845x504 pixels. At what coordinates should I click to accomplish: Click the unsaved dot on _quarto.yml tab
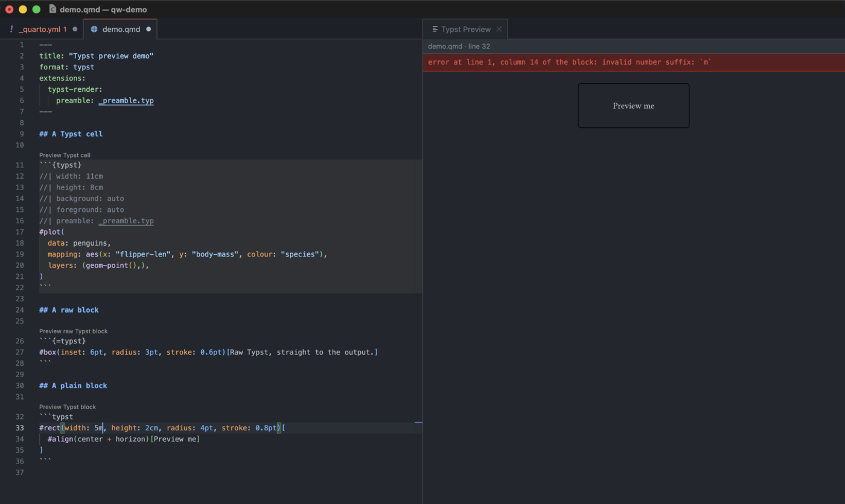coord(75,29)
